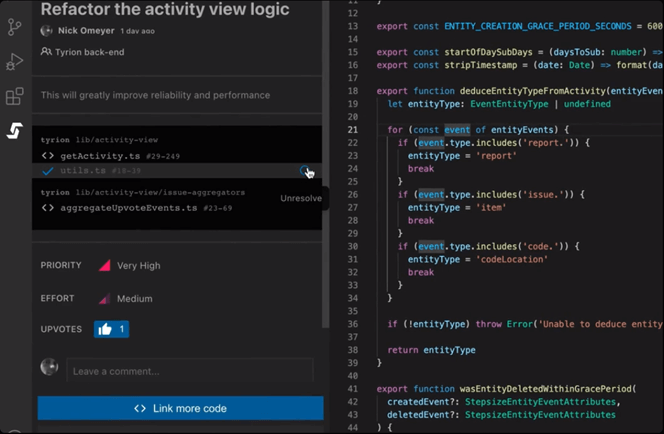Toggle the Unresolve circle on utils.ts row

click(304, 171)
